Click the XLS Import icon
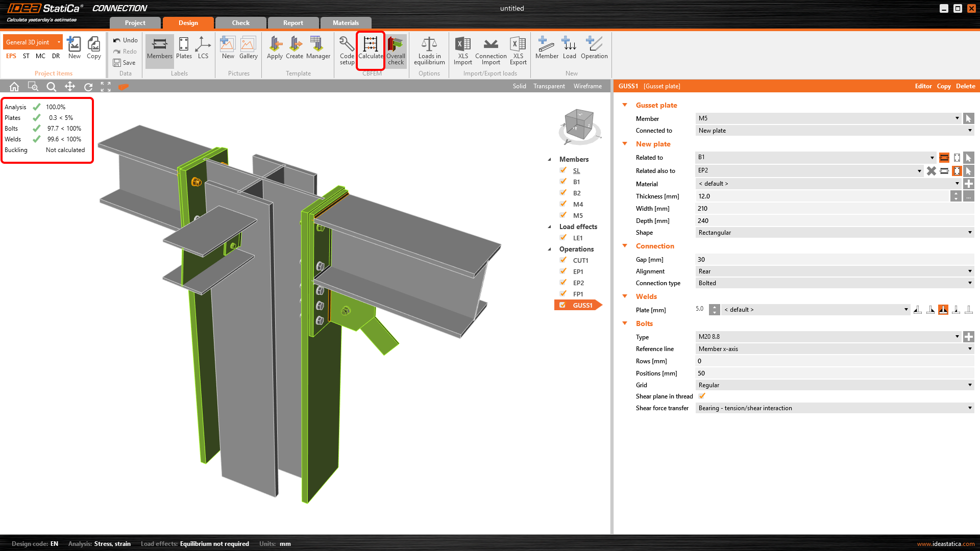This screenshot has width=980, height=551. (462, 50)
